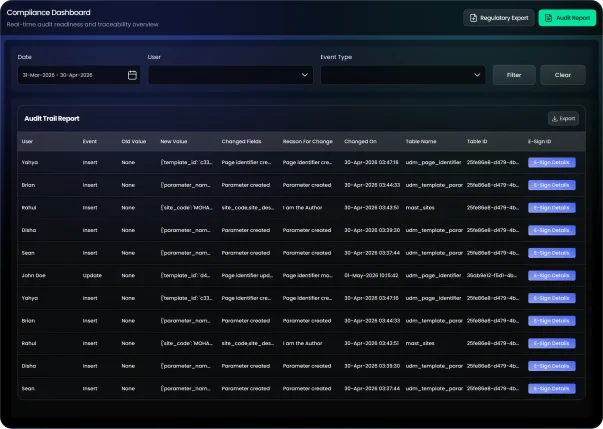Click the Old Value column header
This screenshot has width=603, height=429.
tap(134, 141)
